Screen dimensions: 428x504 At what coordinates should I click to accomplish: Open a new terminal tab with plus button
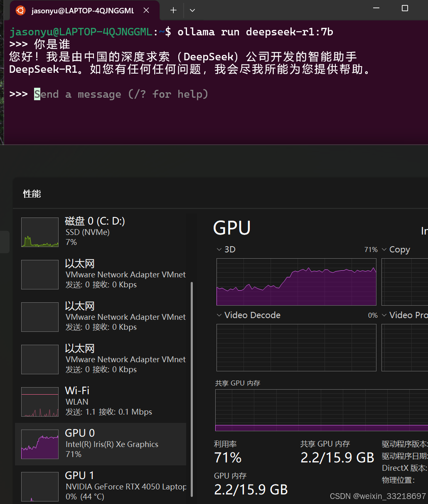coord(173,10)
